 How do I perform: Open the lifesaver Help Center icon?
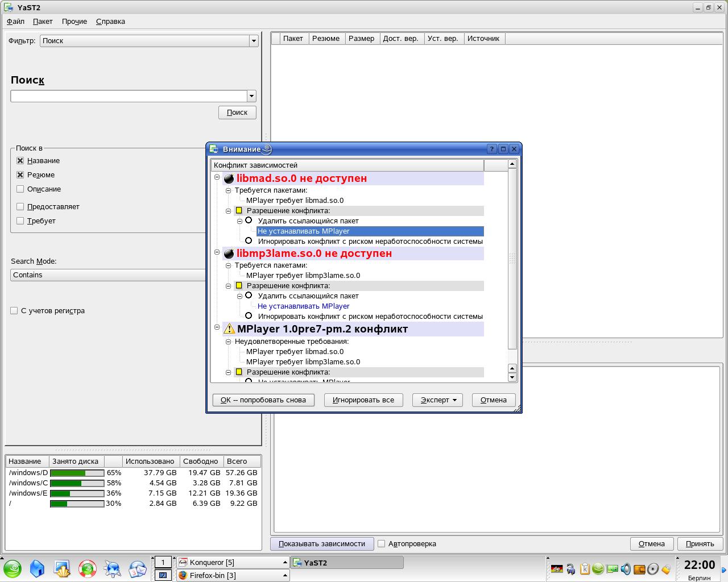pyautogui.click(x=88, y=568)
